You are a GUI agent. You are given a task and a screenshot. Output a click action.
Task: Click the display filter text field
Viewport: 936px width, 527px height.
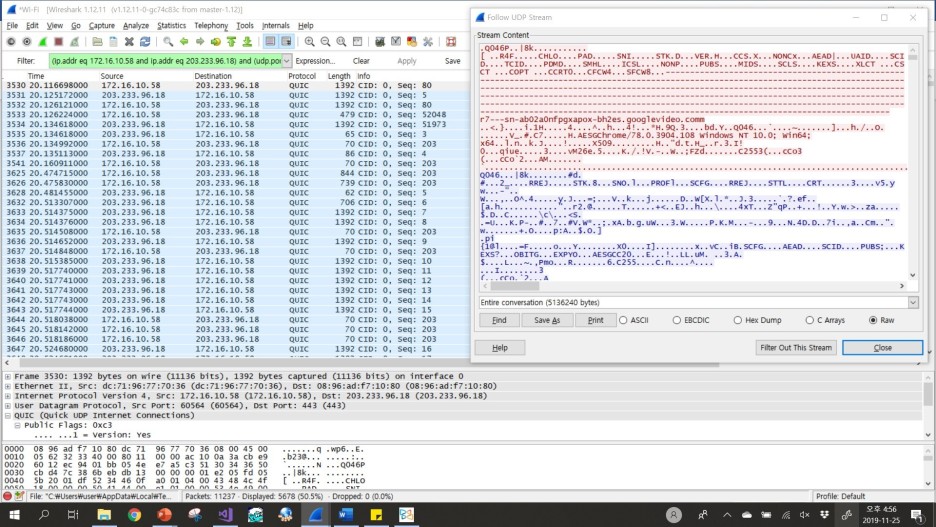(165, 61)
